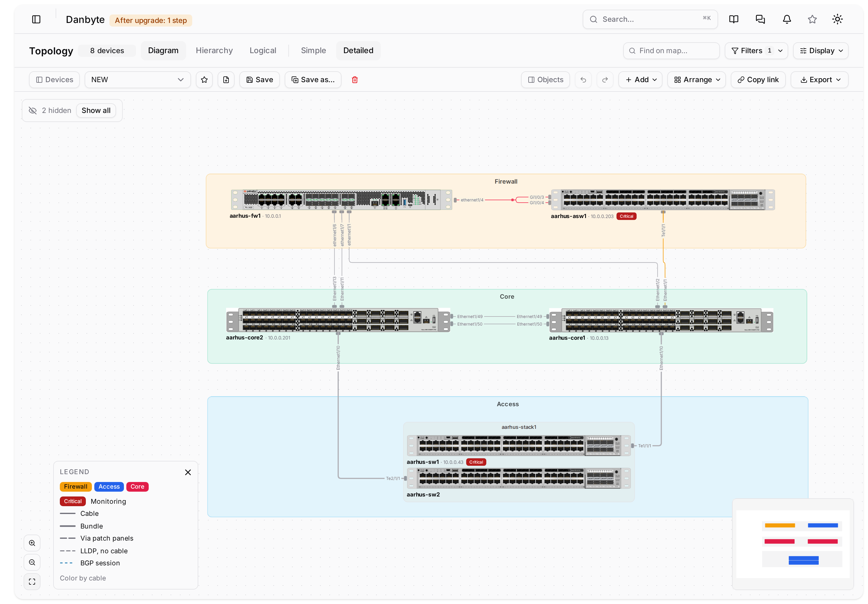Open notifications bell

(787, 19)
